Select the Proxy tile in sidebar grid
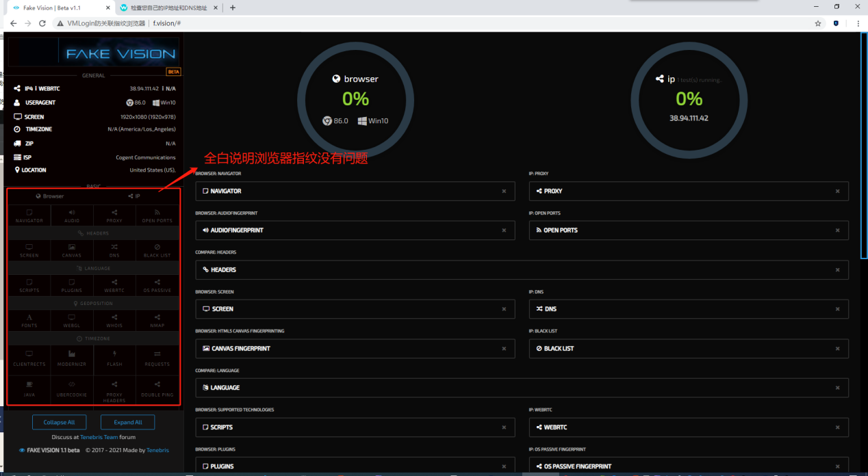 [114, 215]
